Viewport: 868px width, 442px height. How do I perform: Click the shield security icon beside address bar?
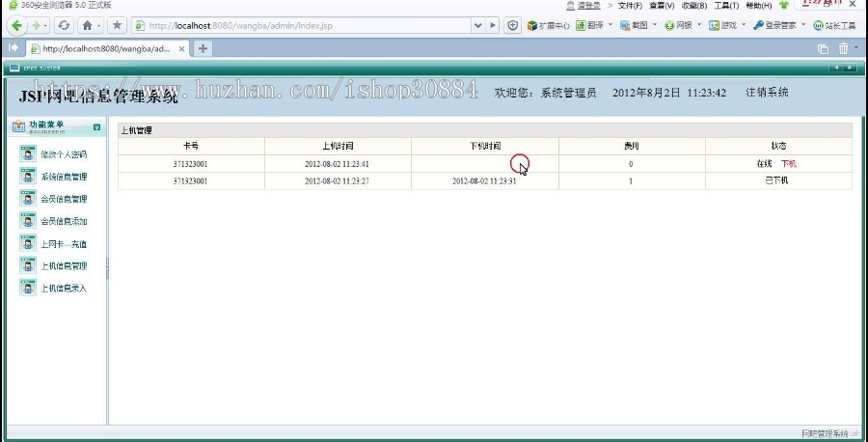coord(513,25)
